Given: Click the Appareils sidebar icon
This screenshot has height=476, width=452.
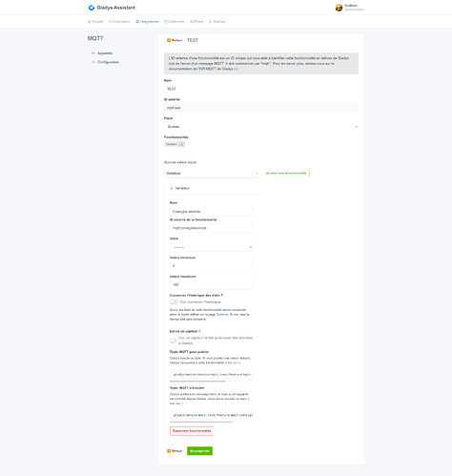Looking at the screenshot, I should [x=93, y=53].
